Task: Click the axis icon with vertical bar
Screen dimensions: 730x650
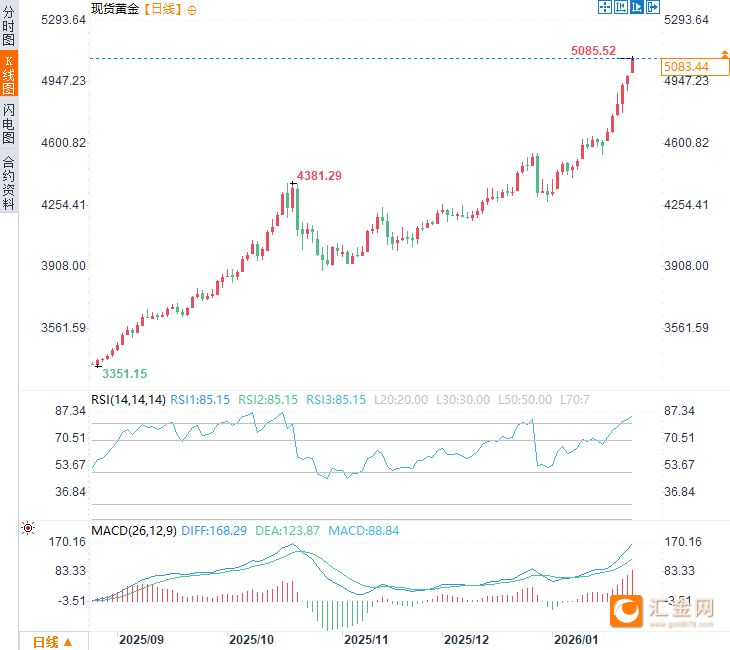Action: 621,7
